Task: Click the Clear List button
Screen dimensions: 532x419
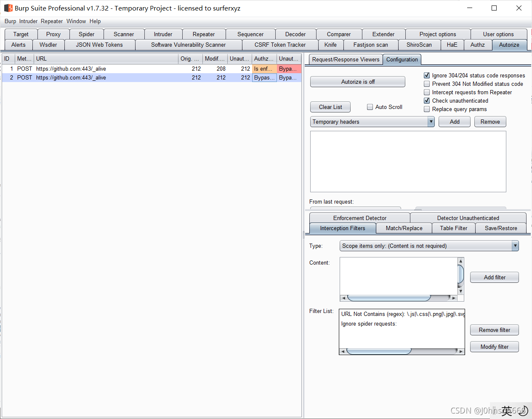Action: click(330, 107)
